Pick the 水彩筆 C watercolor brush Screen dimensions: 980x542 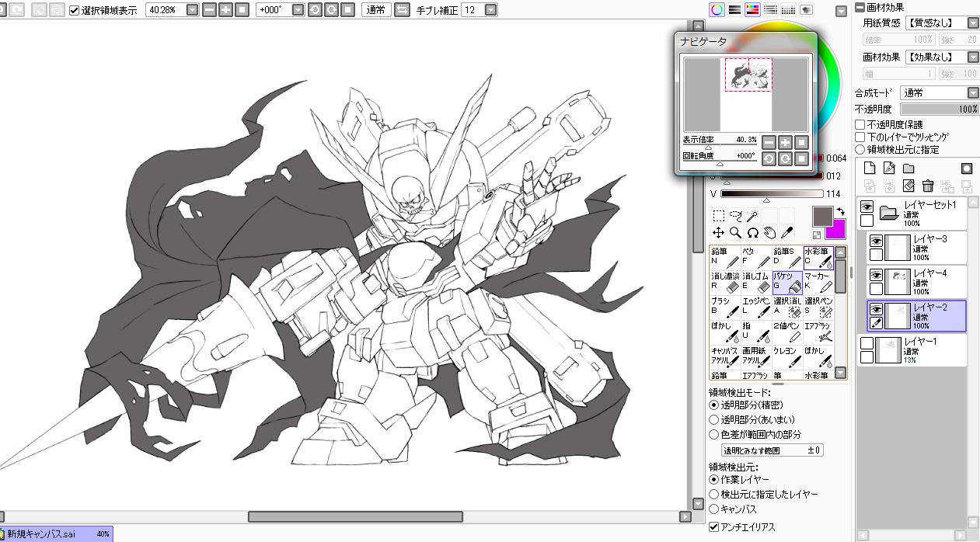[x=818, y=258]
